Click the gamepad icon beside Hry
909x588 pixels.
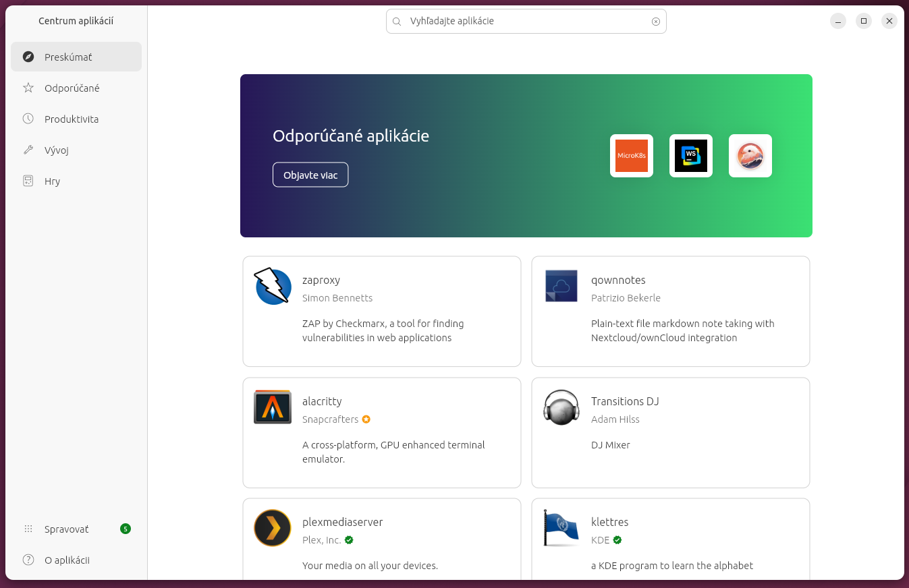tap(28, 181)
